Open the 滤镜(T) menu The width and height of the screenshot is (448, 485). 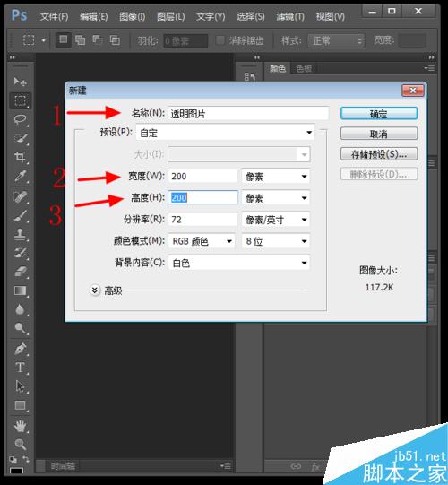(290, 16)
